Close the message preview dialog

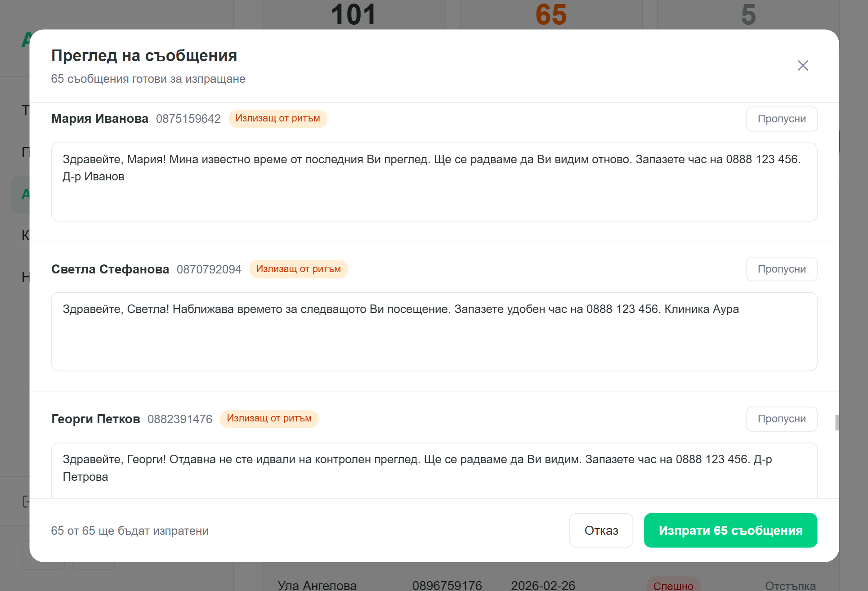803,66
